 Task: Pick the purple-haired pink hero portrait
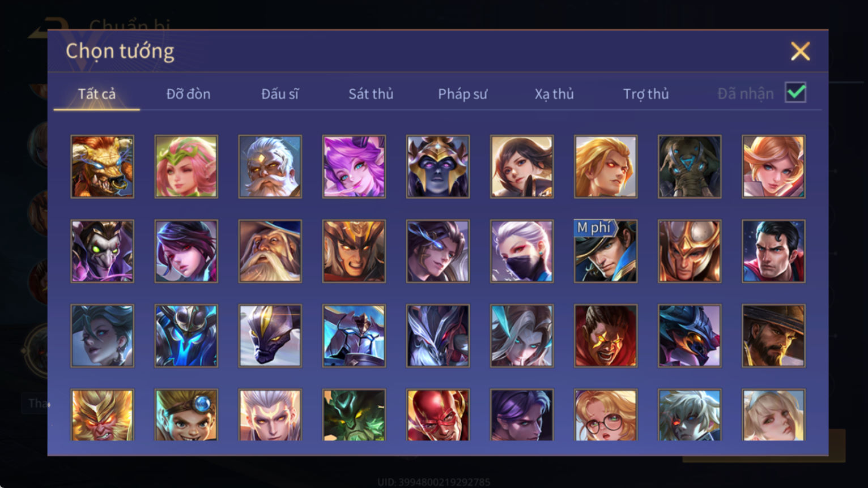click(354, 166)
